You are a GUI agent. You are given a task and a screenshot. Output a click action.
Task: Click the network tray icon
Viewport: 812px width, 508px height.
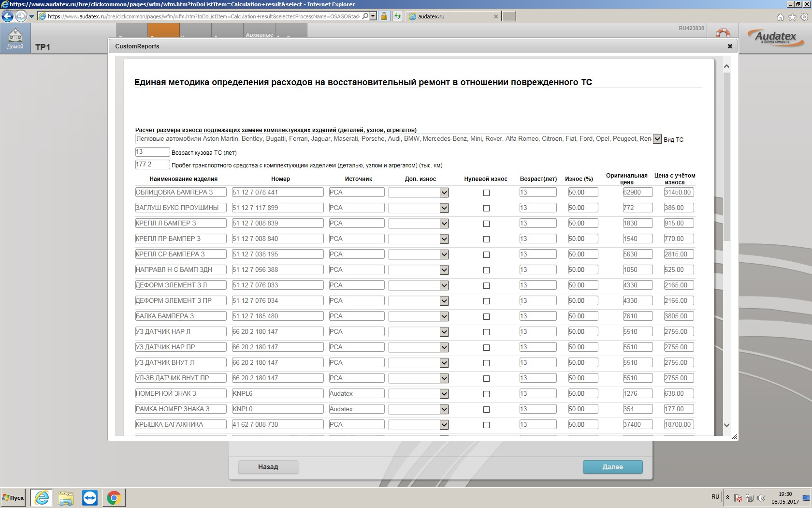click(750, 497)
